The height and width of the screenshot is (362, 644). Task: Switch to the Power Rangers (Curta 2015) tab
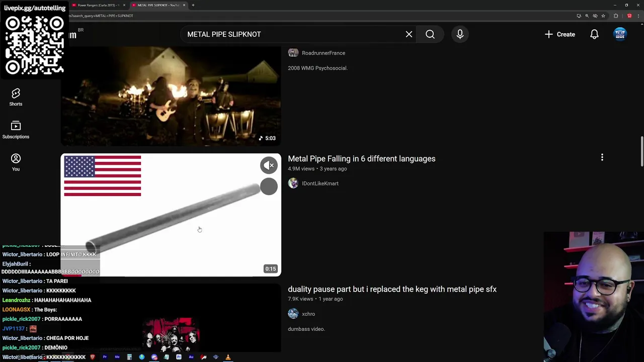click(x=98, y=5)
